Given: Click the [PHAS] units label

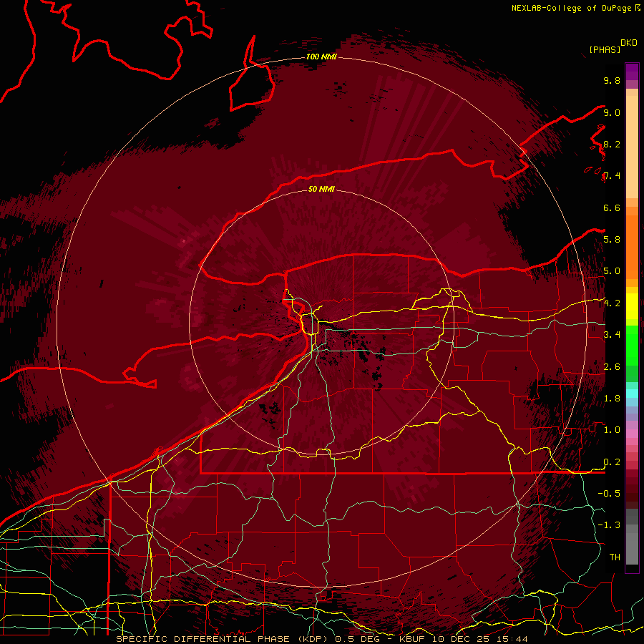Looking at the screenshot, I should 605,50.
